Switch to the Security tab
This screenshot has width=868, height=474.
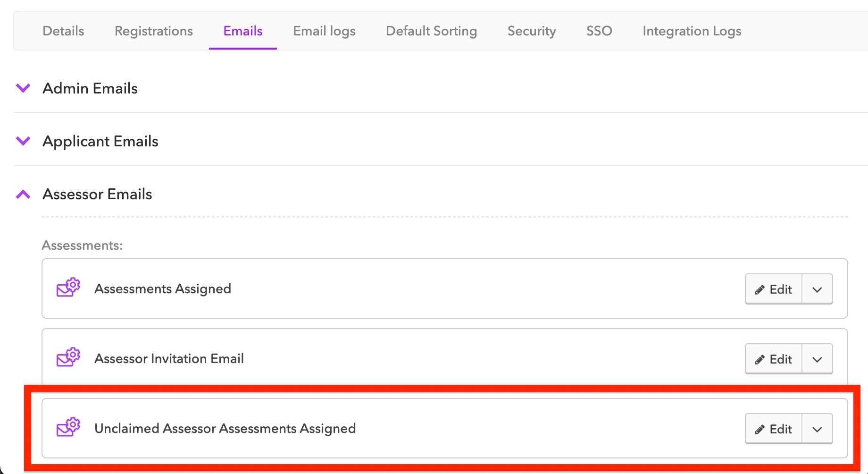click(x=532, y=31)
